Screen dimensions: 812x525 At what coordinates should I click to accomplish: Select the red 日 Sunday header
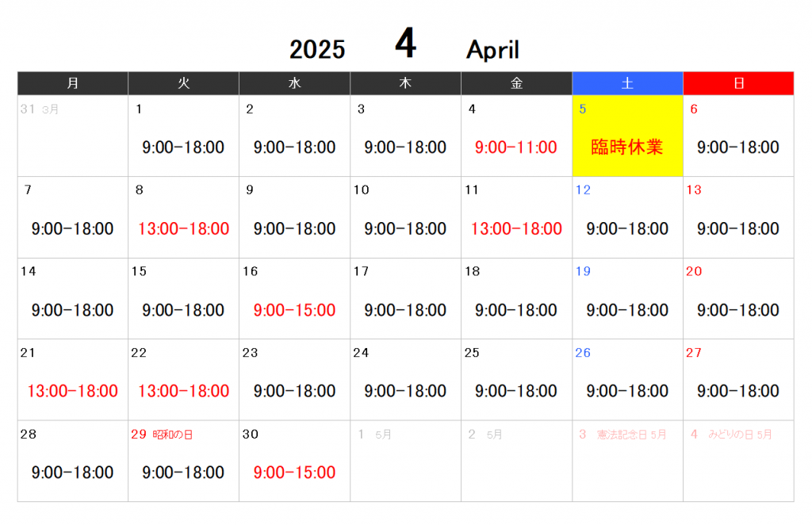pyautogui.click(x=738, y=83)
